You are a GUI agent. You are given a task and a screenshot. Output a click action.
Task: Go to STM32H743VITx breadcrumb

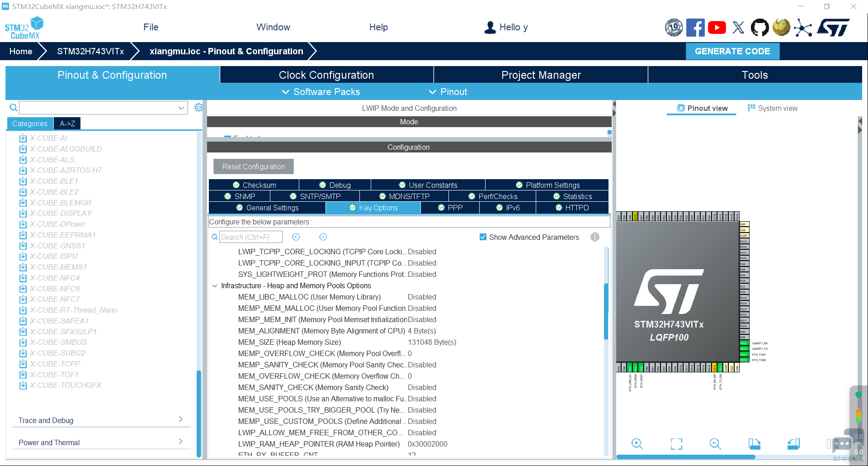tap(90, 51)
